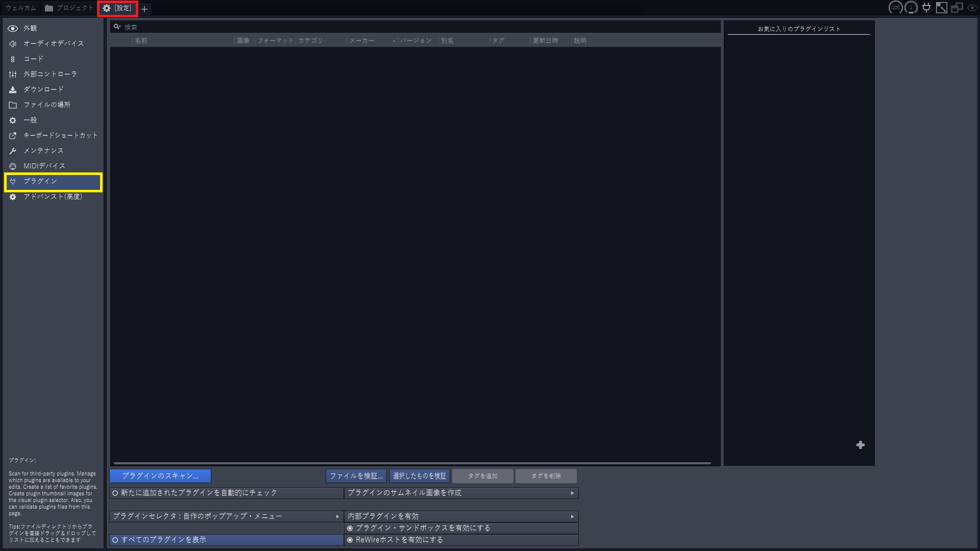Open the MIDIデバイス settings page

(44, 166)
